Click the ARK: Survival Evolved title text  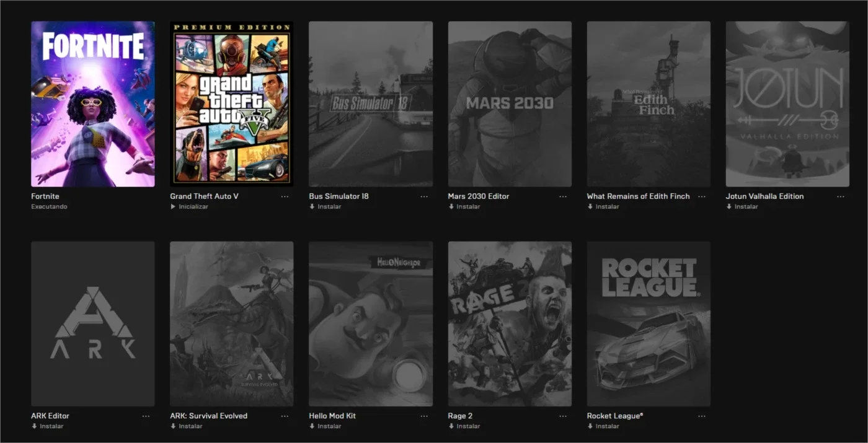208,416
